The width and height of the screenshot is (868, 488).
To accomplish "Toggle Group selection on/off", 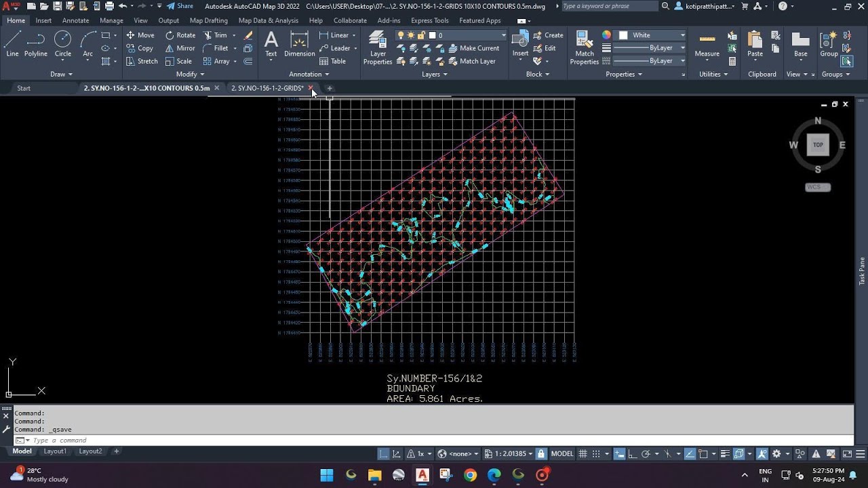I will coord(847,61).
